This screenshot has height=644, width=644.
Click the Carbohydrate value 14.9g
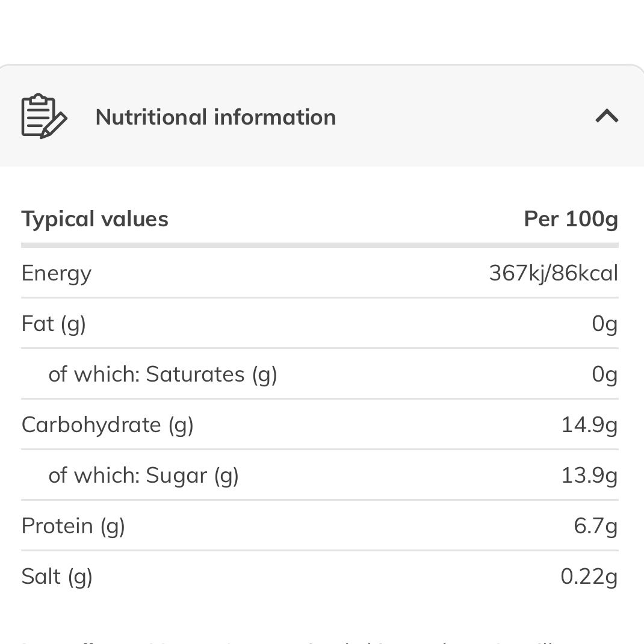click(589, 425)
